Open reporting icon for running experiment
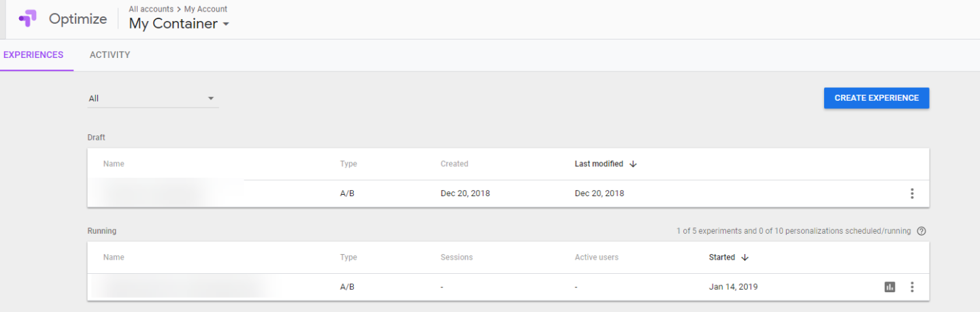 click(x=889, y=287)
